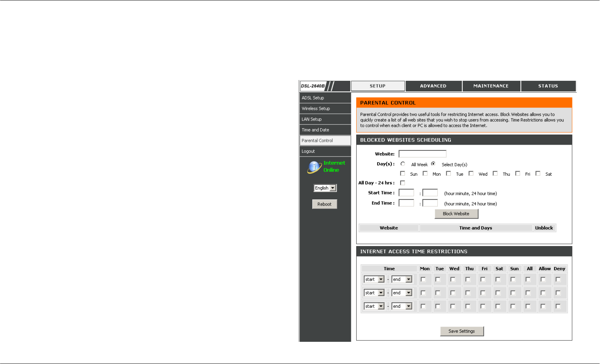600x364 pixels.
Task: Check the first row Mon access restriction checkbox
Action: 423,279
